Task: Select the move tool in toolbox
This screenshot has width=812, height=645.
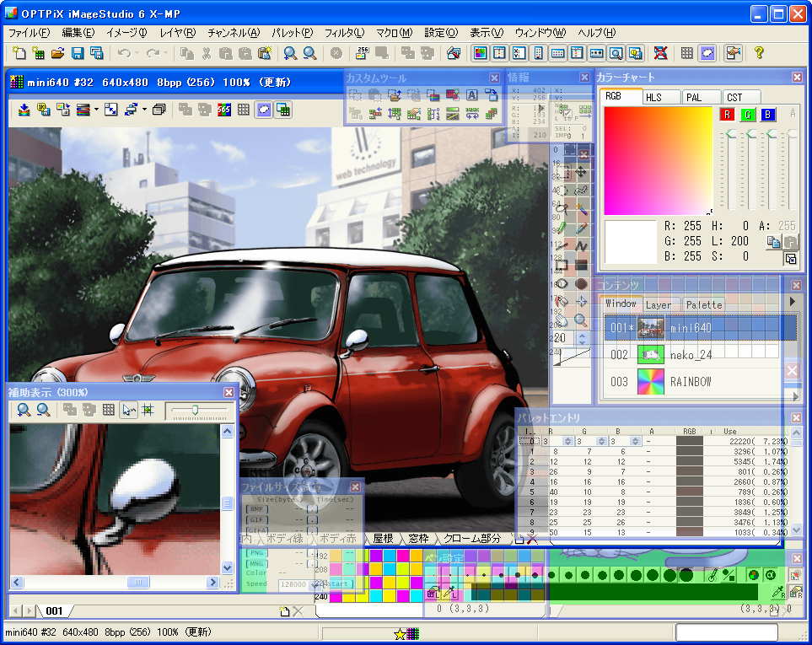Action: click(x=582, y=171)
